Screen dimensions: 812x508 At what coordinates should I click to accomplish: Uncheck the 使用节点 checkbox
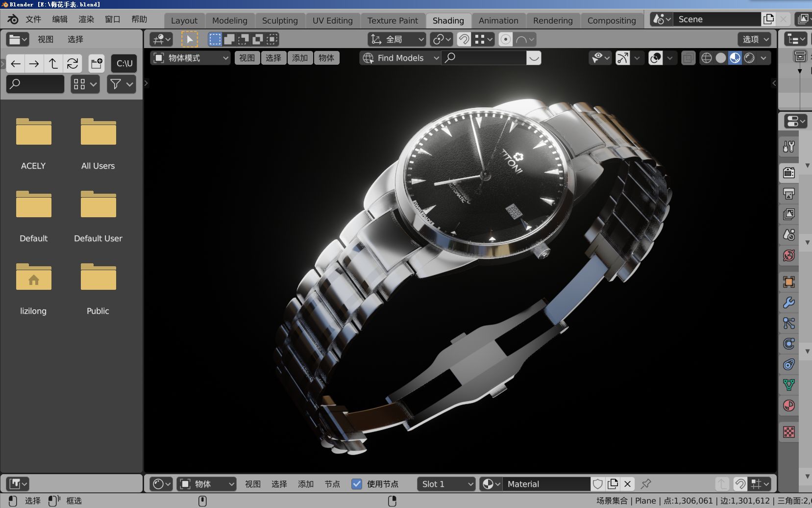357,484
